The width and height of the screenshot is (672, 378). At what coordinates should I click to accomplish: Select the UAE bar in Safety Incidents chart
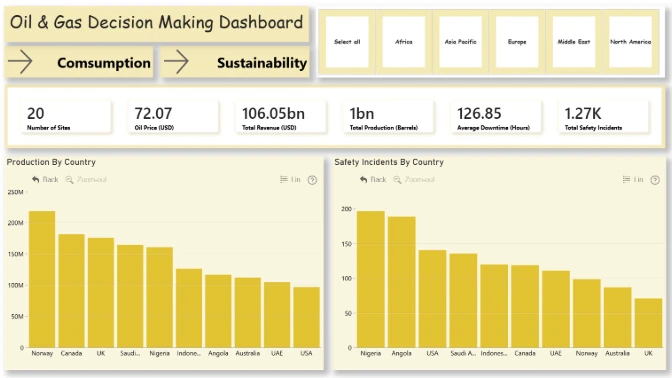[x=556, y=309]
